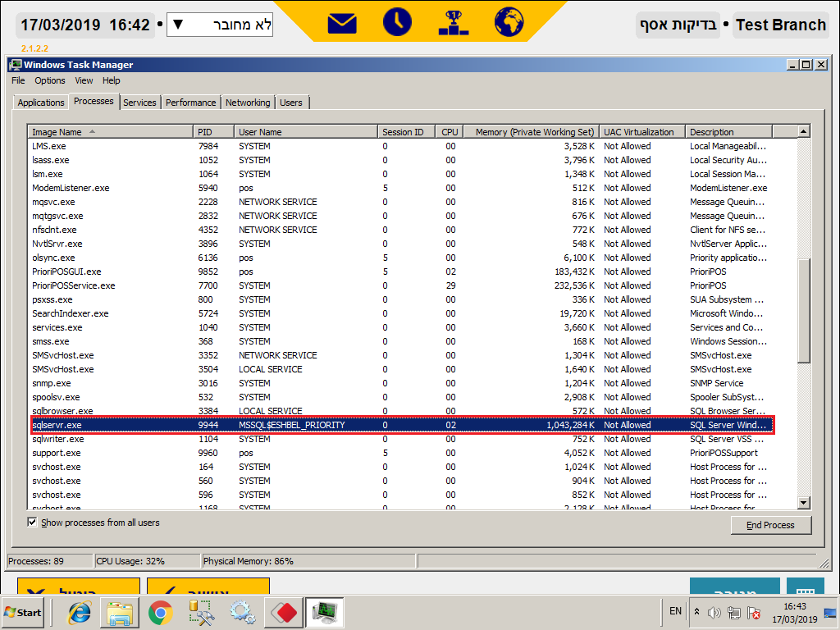Switch to the Services tab
Screen dimensions: 840x630
(139, 103)
